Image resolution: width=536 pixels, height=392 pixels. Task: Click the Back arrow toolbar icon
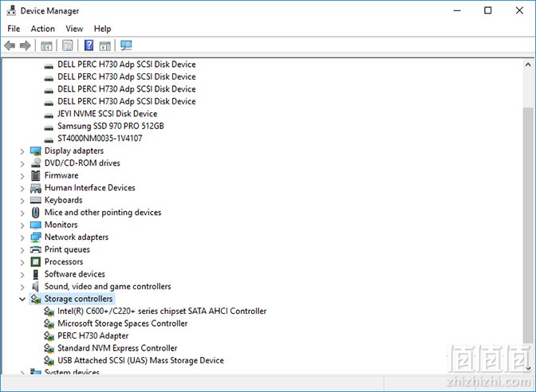click(x=10, y=45)
